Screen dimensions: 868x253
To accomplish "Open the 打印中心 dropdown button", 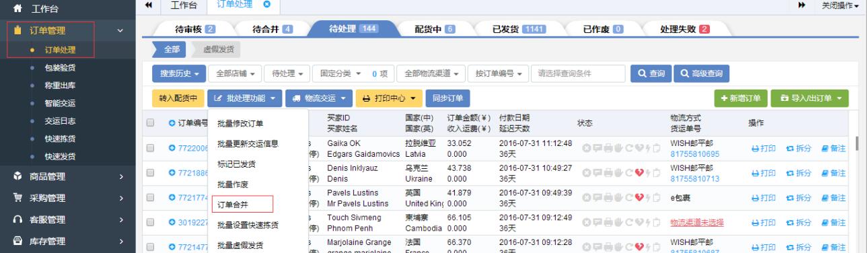I will click(390, 98).
